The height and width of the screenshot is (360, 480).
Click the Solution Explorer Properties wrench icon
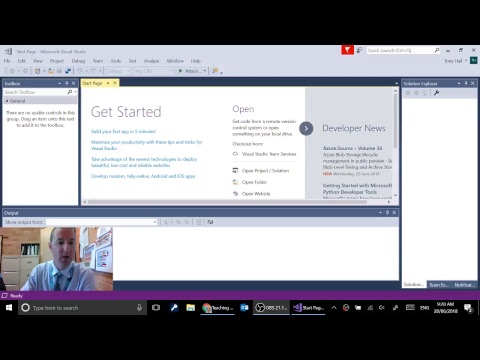(x=436, y=93)
